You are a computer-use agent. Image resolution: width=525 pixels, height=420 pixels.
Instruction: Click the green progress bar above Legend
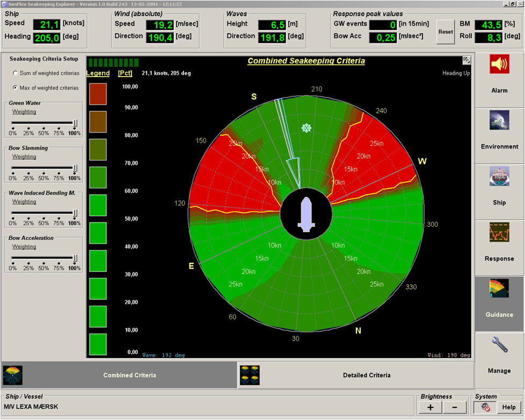click(113, 63)
